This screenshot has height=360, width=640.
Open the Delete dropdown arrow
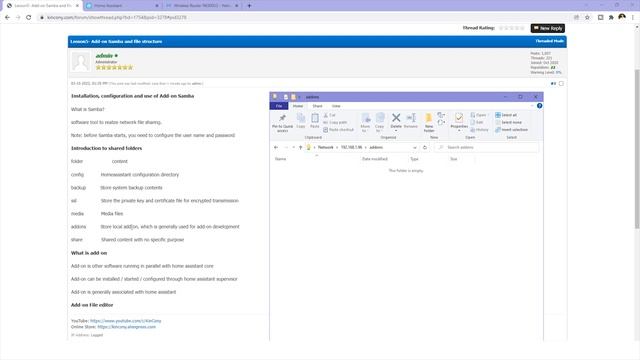(x=396, y=131)
